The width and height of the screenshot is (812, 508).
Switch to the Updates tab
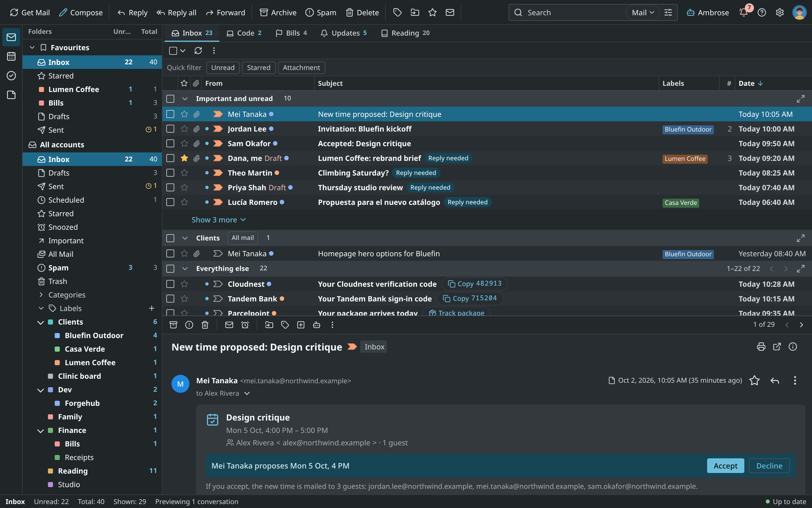pyautogui.click(x=344, y=33)
